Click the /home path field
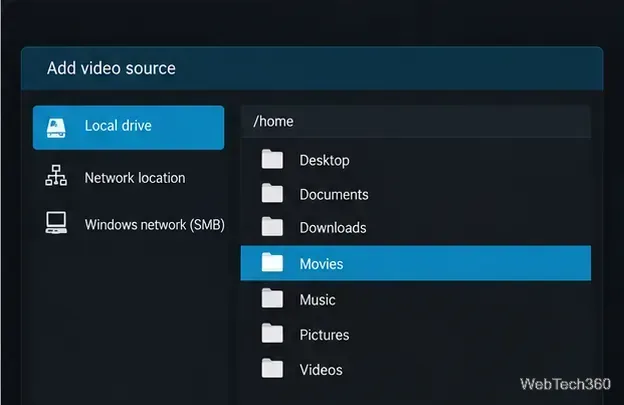The image size is (624, 405). pos(416,122)
